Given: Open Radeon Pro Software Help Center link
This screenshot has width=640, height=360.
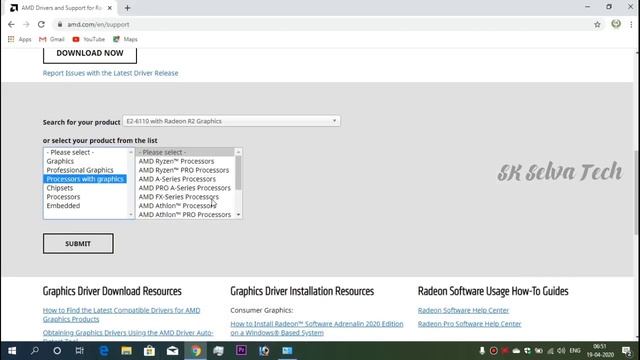Looking at the screenshot, I should point(469,324).
